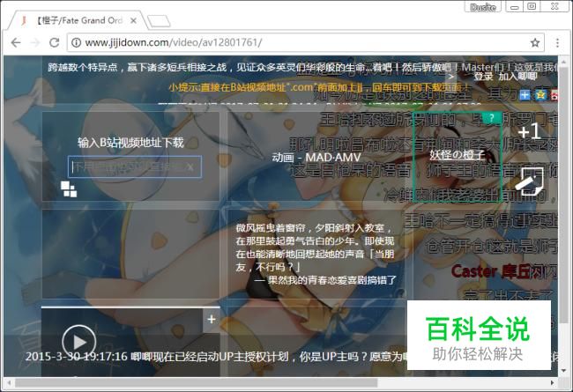Click the plus button on the player tile
573x392 pixels.
click(x=212, y=319)
